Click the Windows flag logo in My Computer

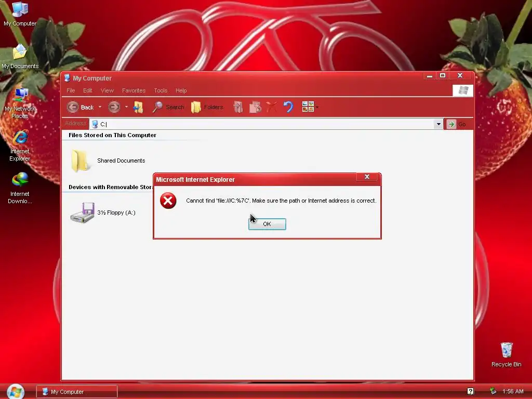pyautogui.click(x=463, y=90)
